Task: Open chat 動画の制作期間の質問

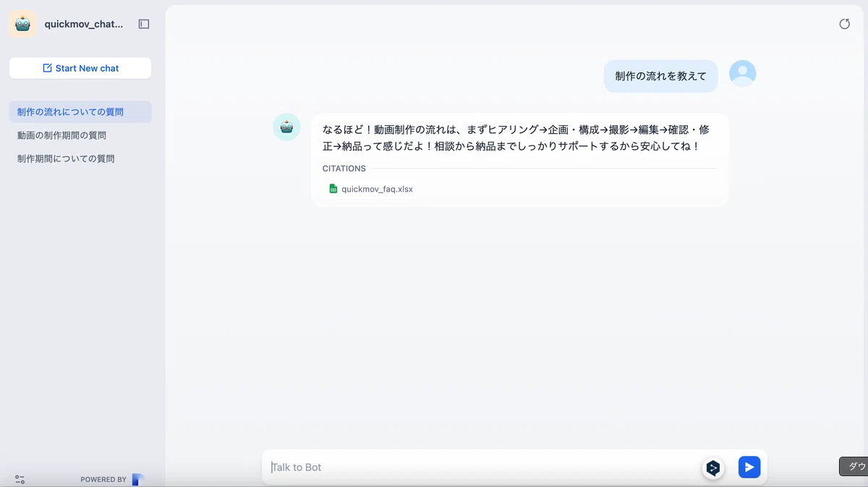Action: [x=80, y=135]
